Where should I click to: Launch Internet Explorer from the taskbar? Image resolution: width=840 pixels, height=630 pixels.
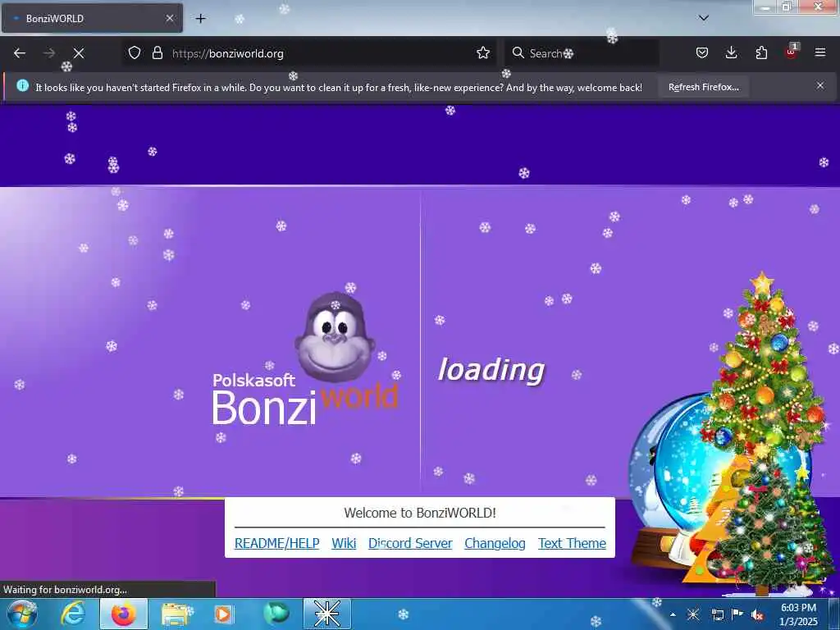73,614
